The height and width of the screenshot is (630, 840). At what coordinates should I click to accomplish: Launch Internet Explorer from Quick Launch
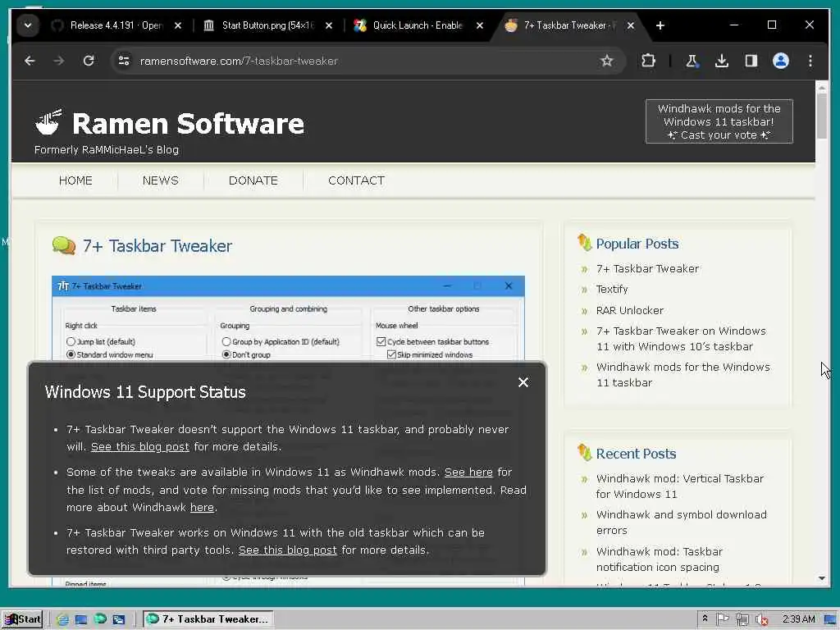click(x=62, y=620)
